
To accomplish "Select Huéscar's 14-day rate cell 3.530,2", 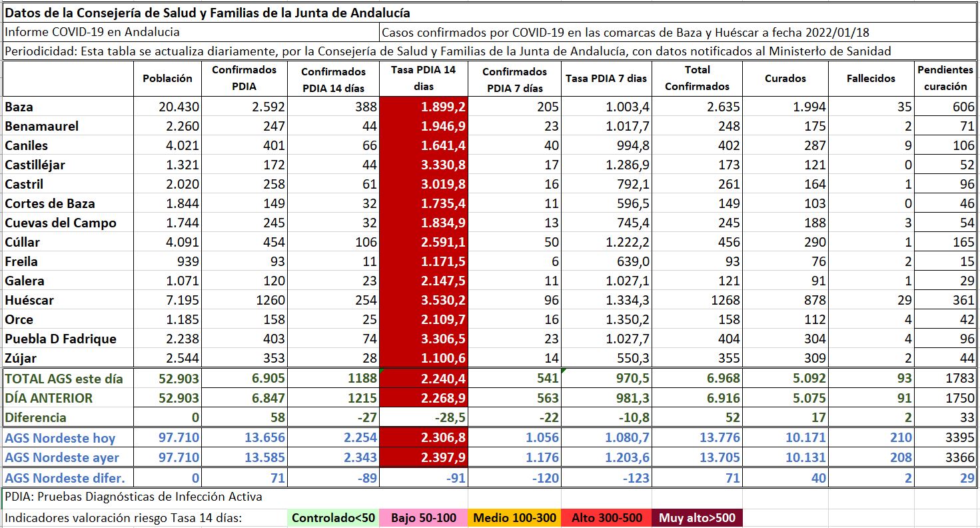I will coord(423,301).
